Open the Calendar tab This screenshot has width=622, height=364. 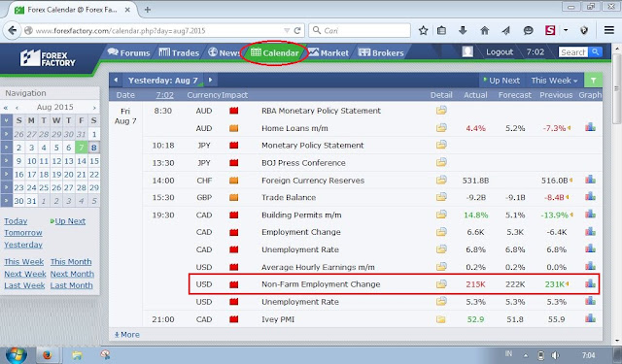[x=274, y=52]
